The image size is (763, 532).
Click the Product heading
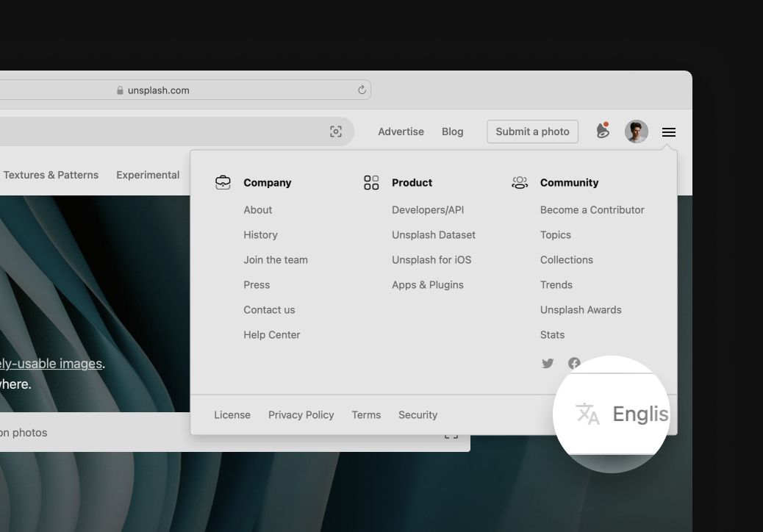pyautogui.click(x=412, y=183)
